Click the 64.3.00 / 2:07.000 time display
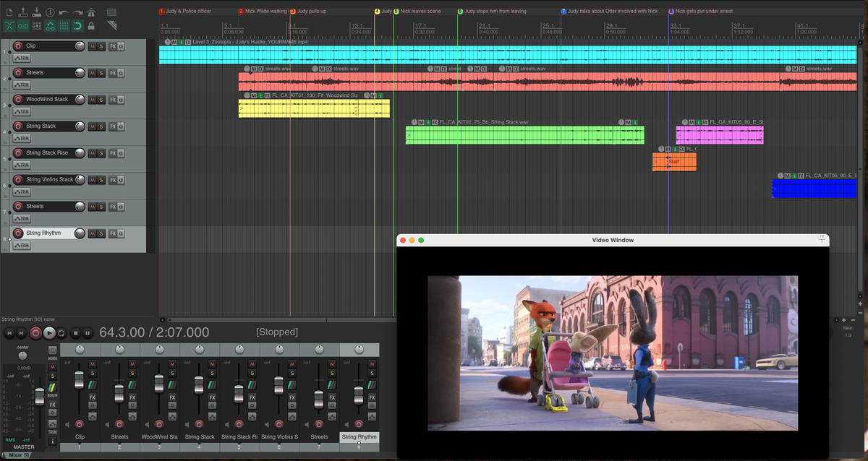Screen dimensions: 868x461 pyautogui.click(x=154, y=332)
